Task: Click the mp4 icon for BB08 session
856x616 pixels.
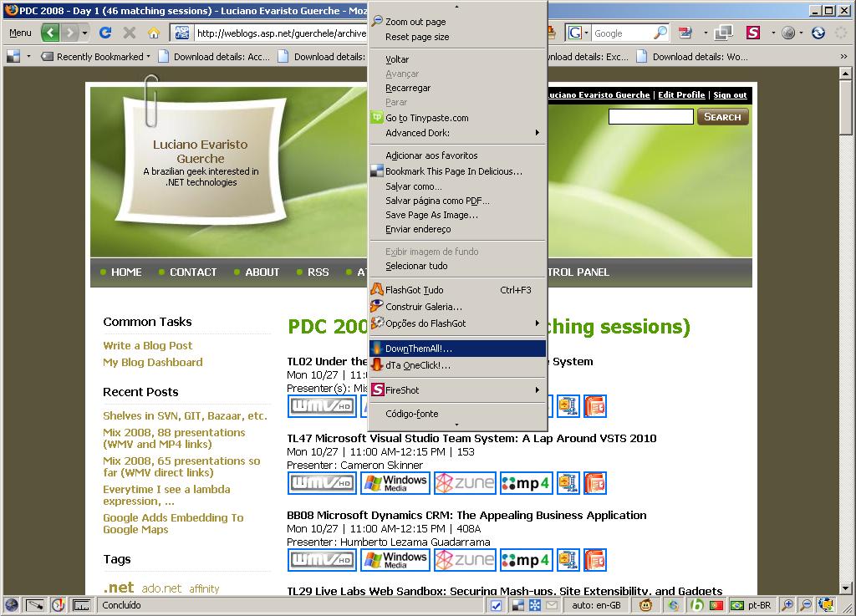Action: tap(527, 560)
